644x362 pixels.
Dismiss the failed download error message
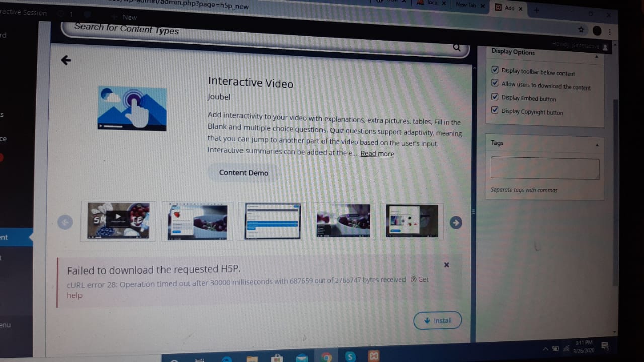pos(446,265)
